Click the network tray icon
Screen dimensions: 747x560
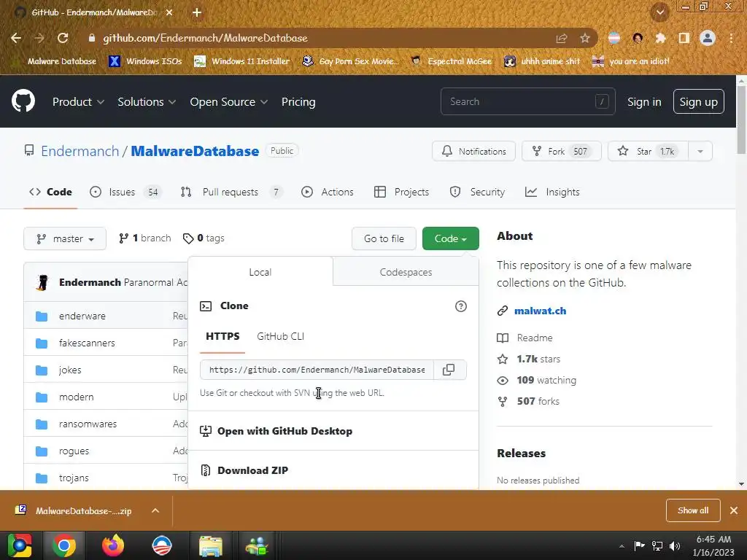(657, 546)
